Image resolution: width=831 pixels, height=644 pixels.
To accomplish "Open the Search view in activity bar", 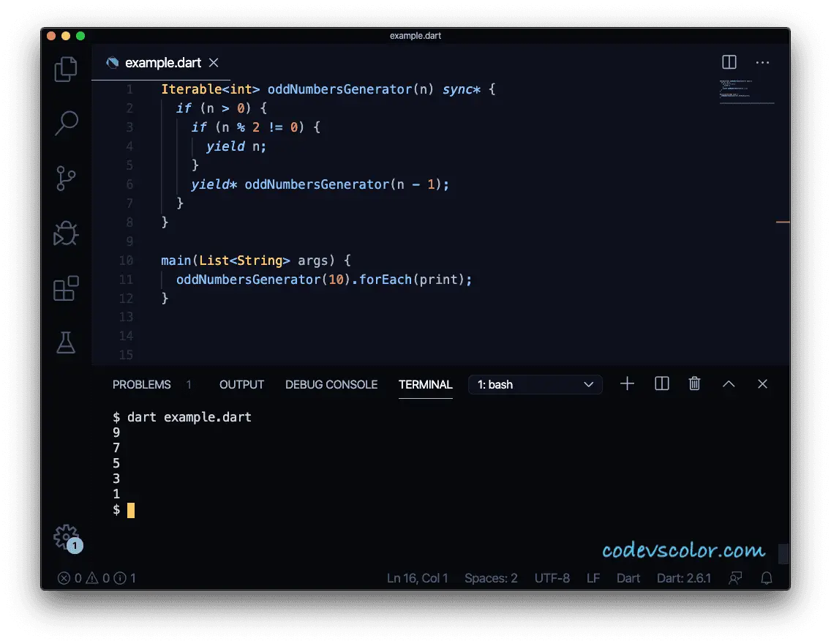I will (67, 123).
